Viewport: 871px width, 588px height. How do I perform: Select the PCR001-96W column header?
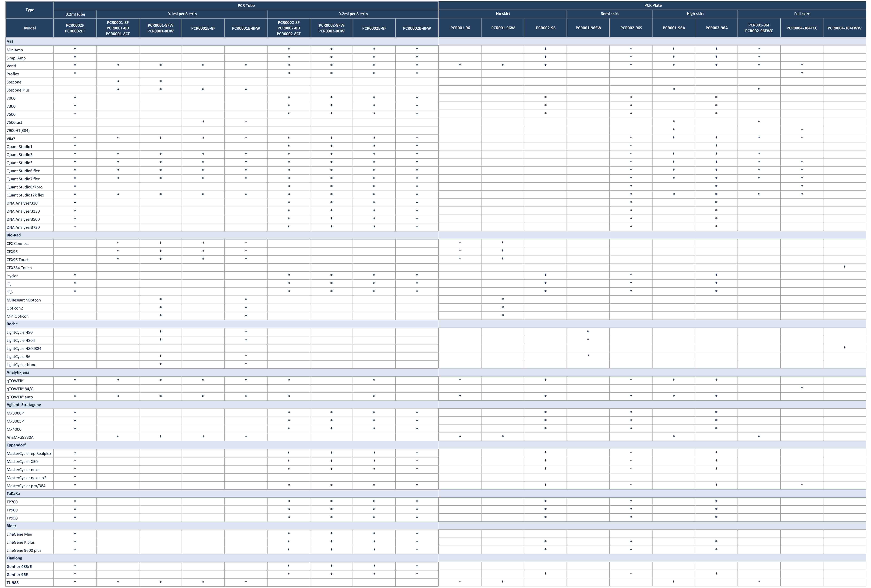coord(503,28)
